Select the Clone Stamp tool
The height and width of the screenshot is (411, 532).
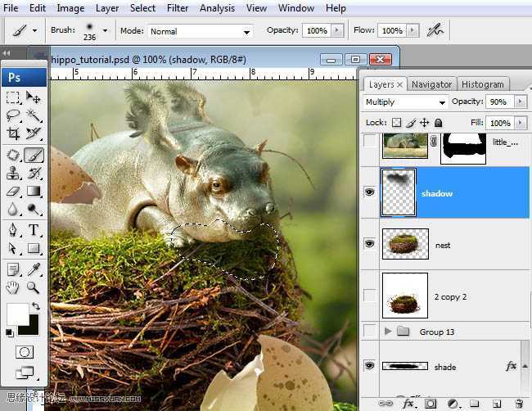(x=14, y=173)
